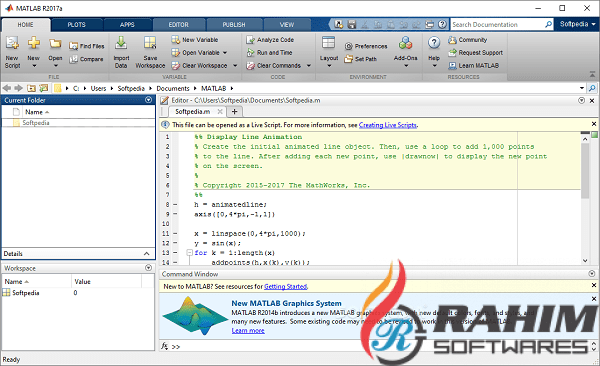Click Learn MATLAB
Screen dimensions: 600x366
click(473, 65)
